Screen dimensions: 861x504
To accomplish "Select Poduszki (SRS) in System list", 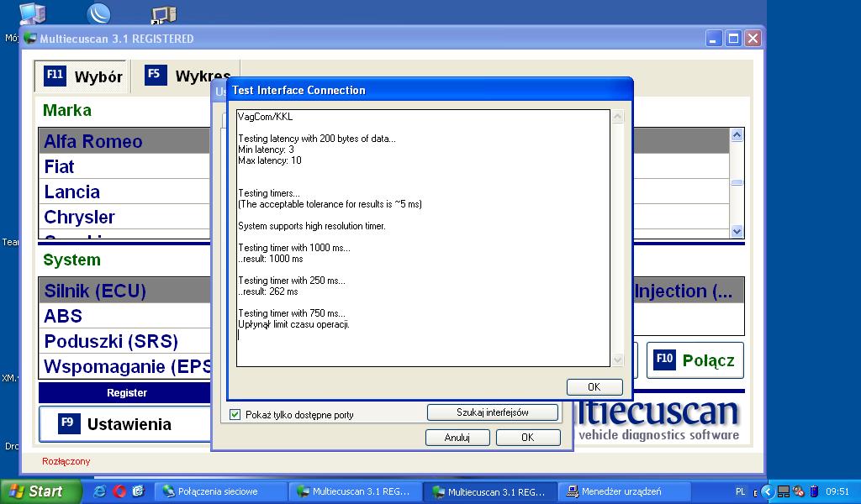I will (124, 341).
